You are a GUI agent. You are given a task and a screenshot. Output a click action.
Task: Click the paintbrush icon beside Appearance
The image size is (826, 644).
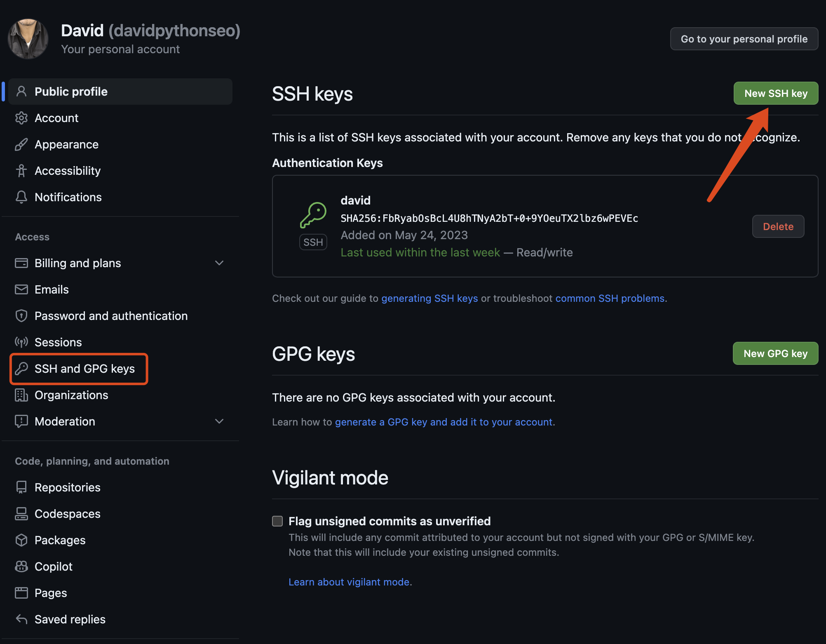(21, 144)
